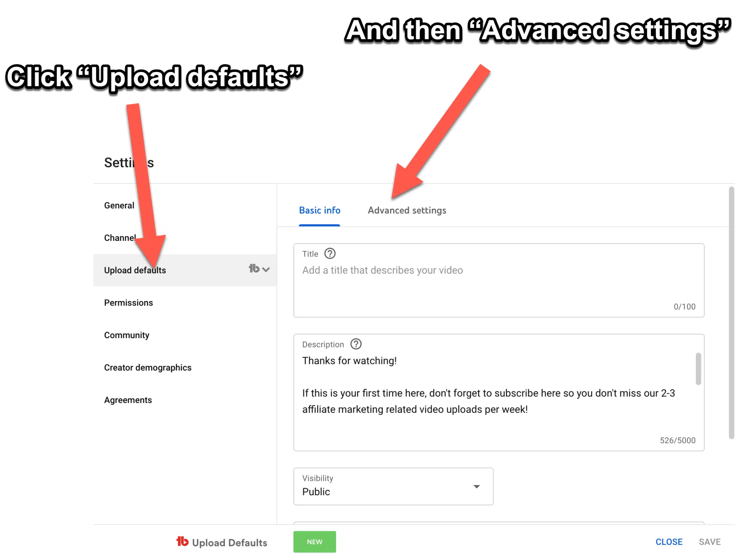Open the Channel settings section

120,238
